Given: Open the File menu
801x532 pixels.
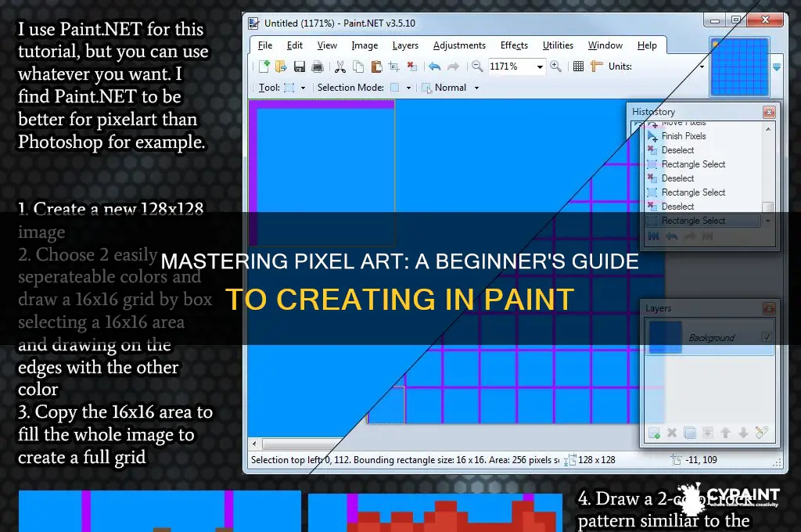Looking at the screenshot, I should tap(264, 45).
